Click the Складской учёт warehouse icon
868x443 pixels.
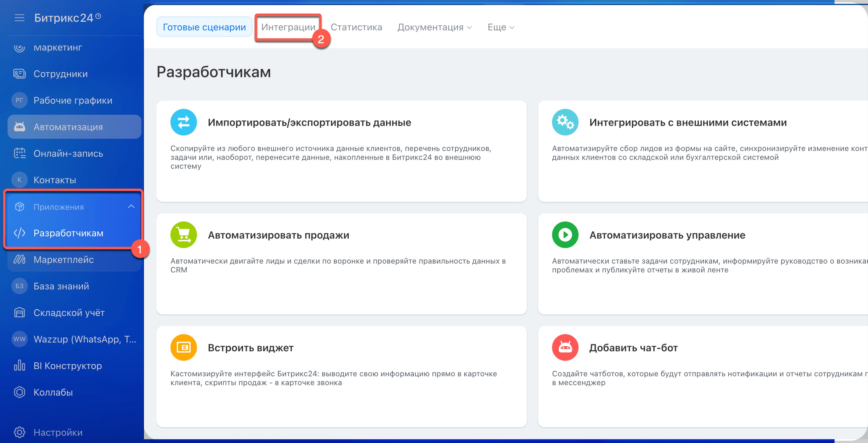point(20,313)
